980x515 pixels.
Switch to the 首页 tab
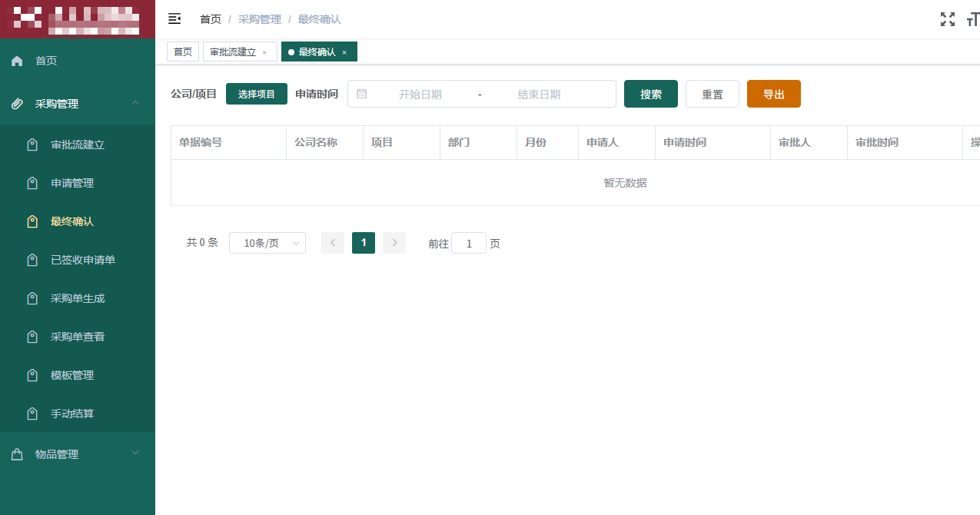click(182, 51)
